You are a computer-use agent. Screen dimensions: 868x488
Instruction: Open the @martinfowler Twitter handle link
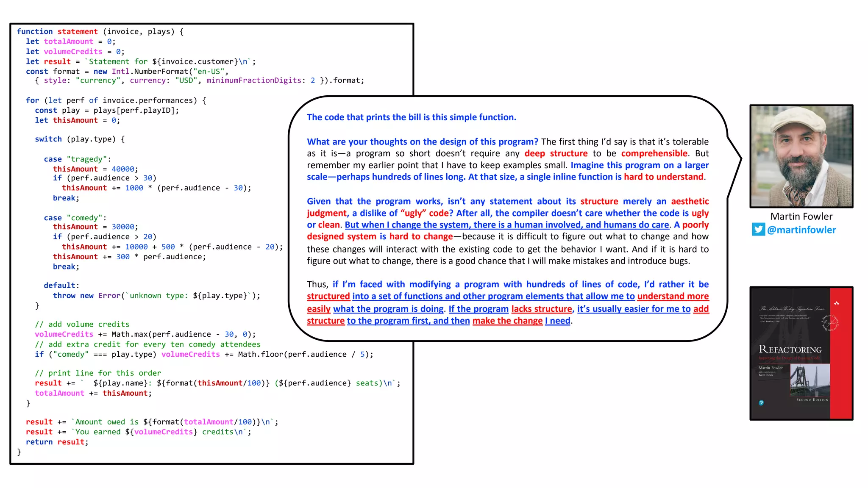[x=801, y=230]
